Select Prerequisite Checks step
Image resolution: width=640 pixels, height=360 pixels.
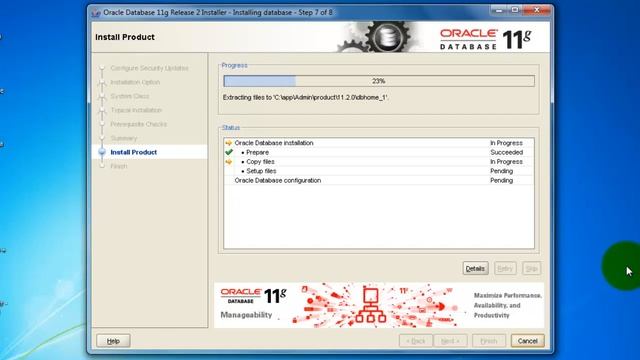point(138,124)
